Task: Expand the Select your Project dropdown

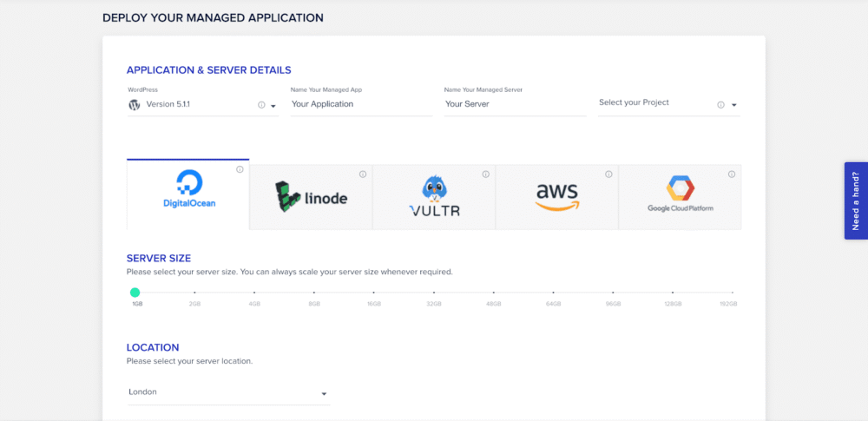Action: 733,106
